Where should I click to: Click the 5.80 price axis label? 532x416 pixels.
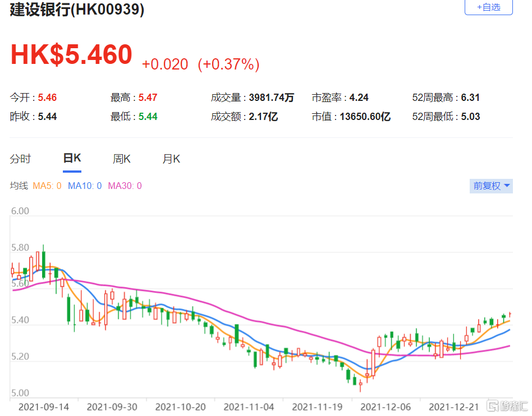[x=20, y=247]
